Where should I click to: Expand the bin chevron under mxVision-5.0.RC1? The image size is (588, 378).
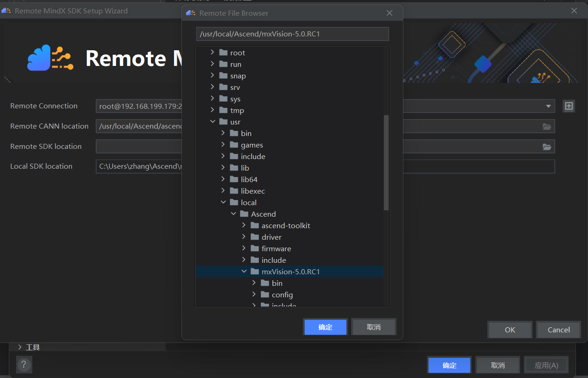(254, 283)
